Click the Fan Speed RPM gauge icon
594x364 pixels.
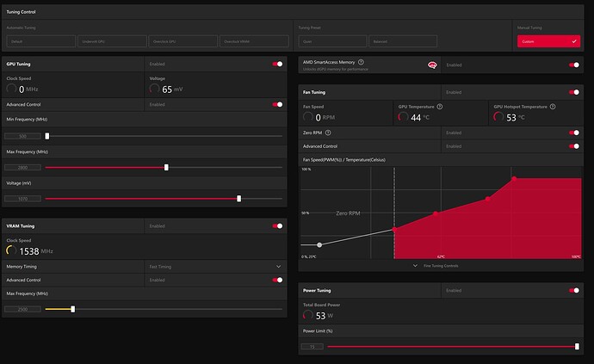308,117
